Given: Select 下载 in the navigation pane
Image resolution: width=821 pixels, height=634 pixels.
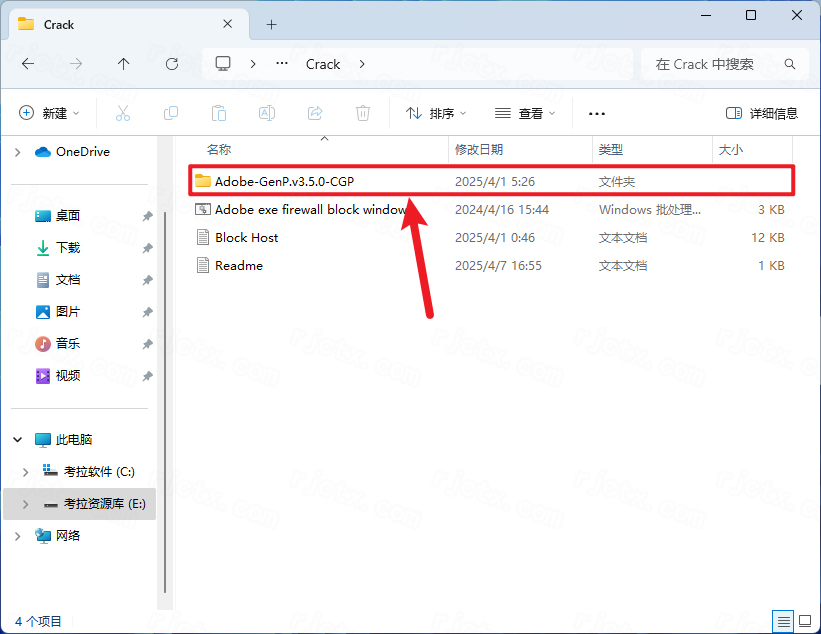Looking at the screenshot, I should point(68,247).
